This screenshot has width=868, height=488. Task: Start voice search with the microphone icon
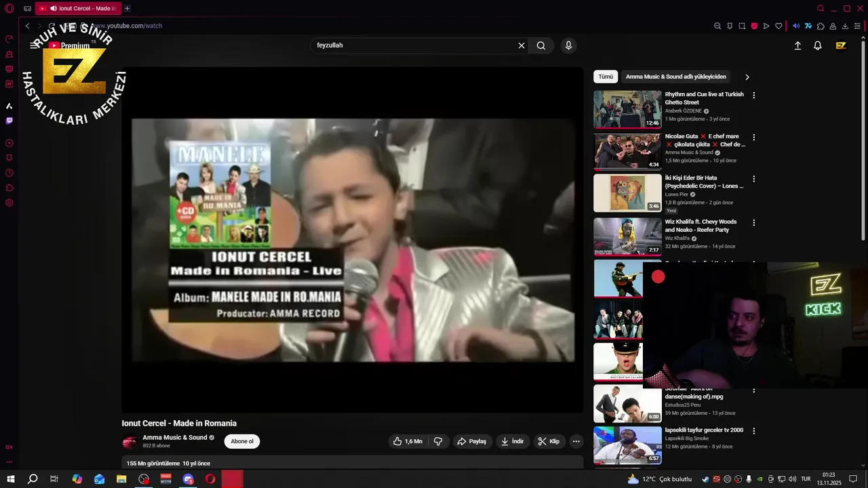click(568, 45)
